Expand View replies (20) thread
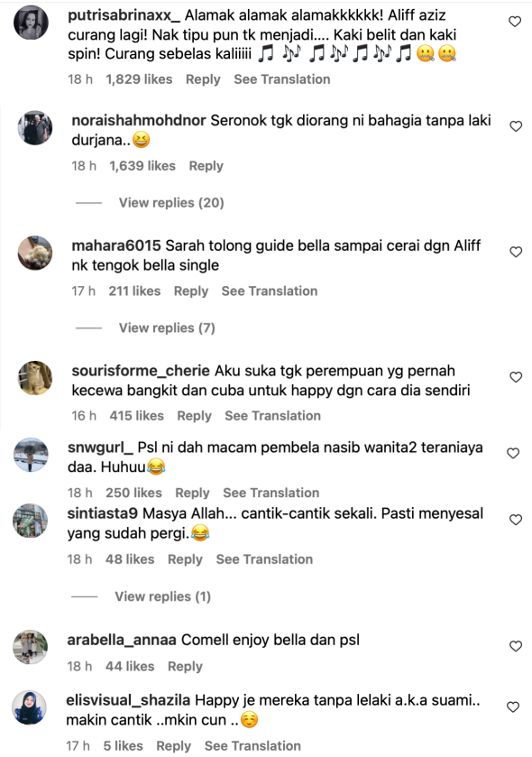 point(171,203)
